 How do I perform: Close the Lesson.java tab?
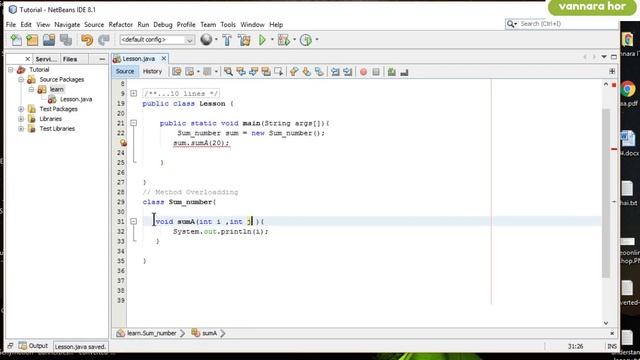point(163,59)
